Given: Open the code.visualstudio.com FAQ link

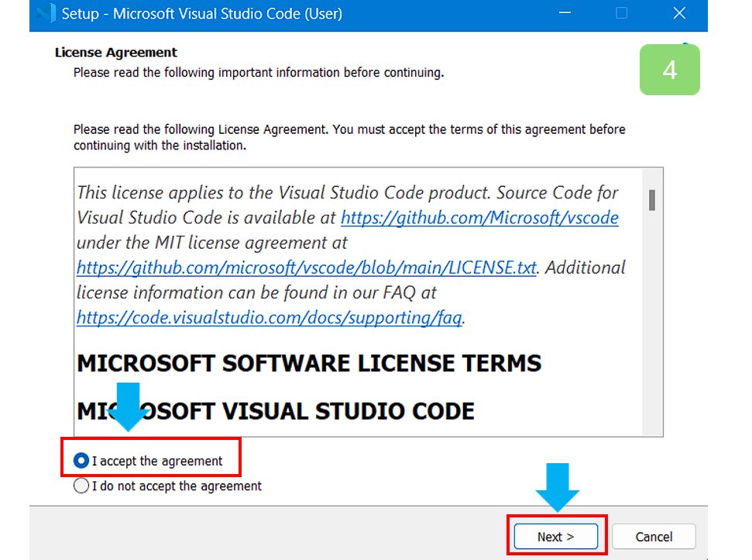Looking at the screenshot, I should click(270, 318).
